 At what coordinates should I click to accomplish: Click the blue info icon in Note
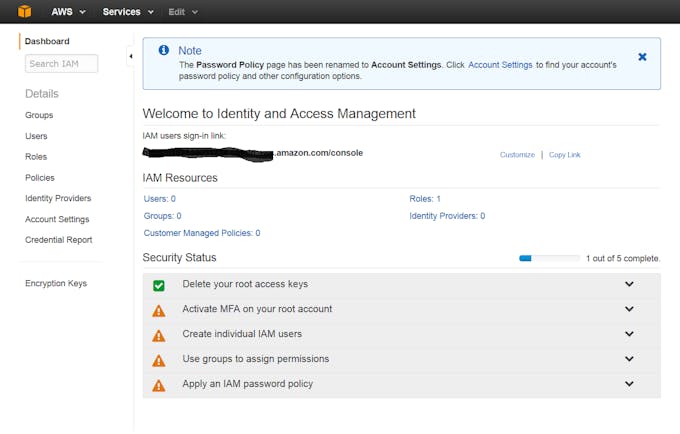tap(163, 50)
